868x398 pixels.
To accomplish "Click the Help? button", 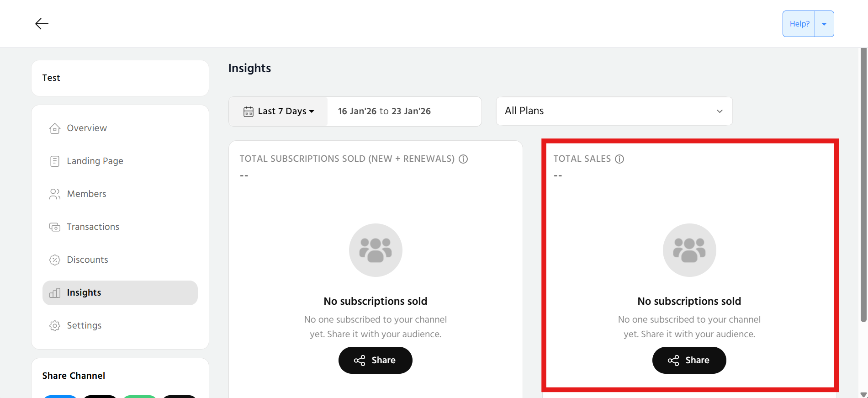I will [x=799, y=24].
